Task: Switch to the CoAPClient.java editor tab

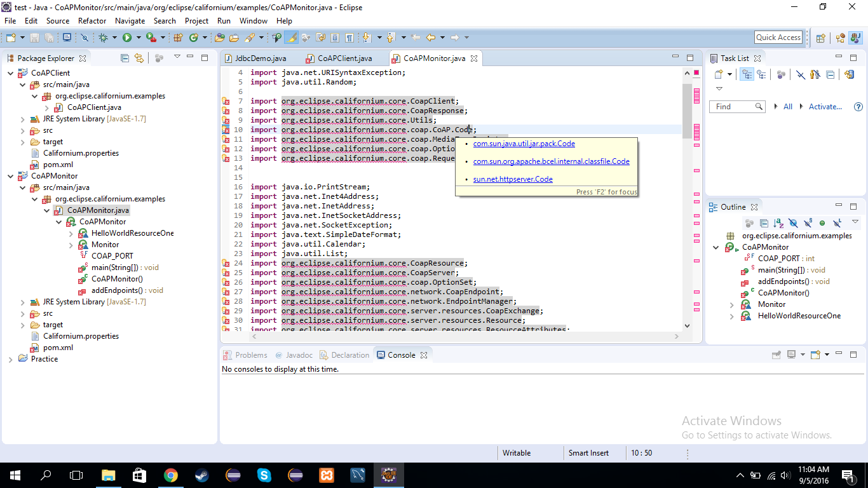Action: (344, 58)
